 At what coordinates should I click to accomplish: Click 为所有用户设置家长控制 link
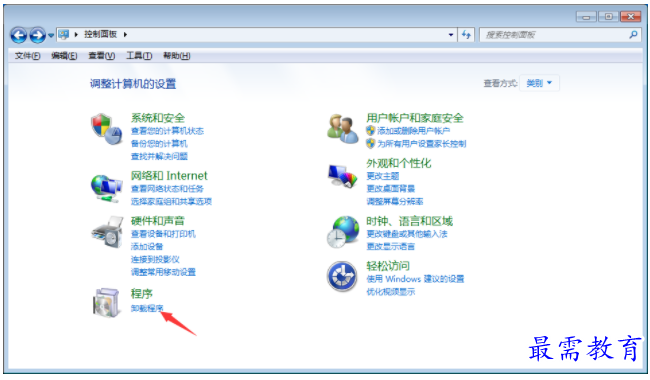point(422,144)
